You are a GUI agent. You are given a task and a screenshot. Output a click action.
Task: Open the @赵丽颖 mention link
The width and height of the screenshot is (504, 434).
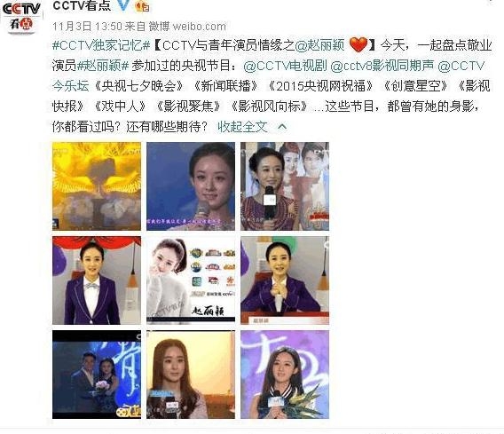[319, 45]
